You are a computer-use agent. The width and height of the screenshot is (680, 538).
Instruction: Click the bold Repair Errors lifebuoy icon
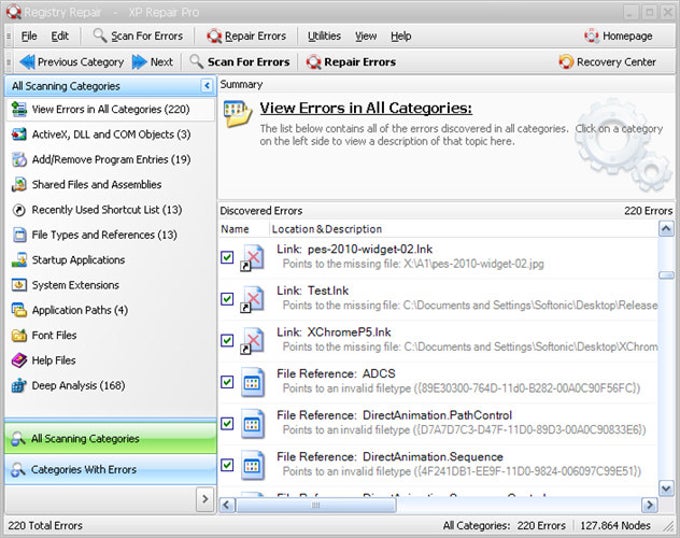point(314,62)
